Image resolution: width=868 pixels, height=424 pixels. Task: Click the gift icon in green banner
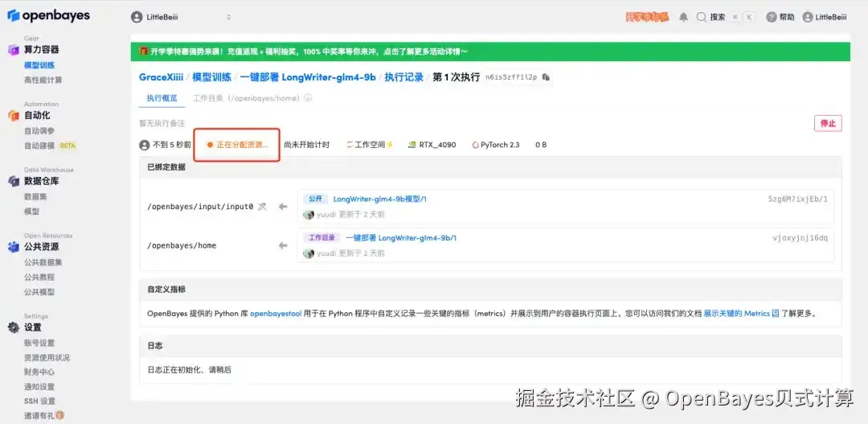click(143, 51)
